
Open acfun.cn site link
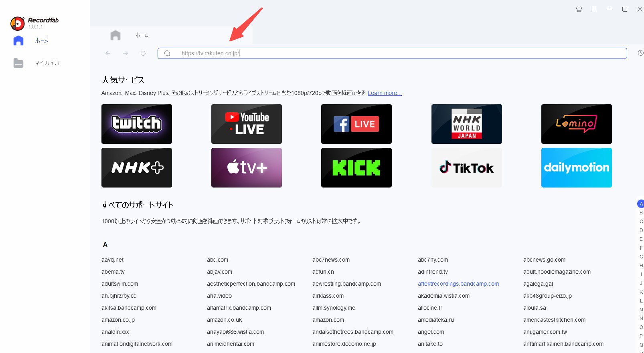[x=323, y=272]
